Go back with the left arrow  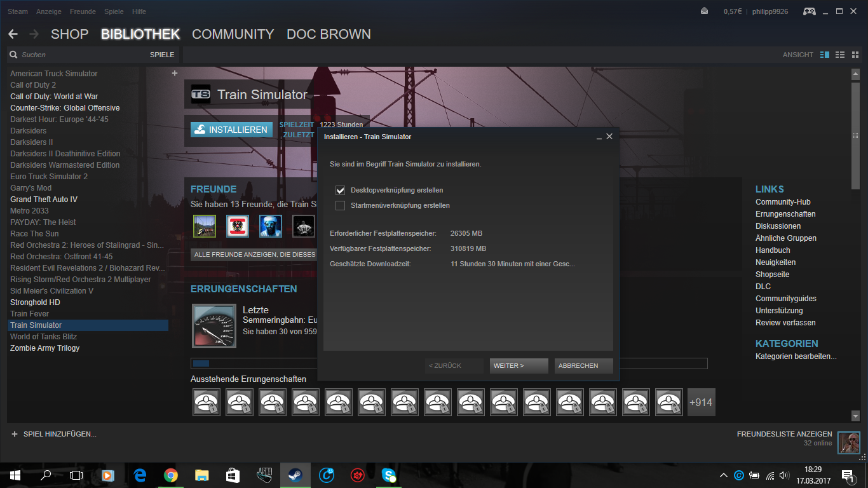pos(13,34)
